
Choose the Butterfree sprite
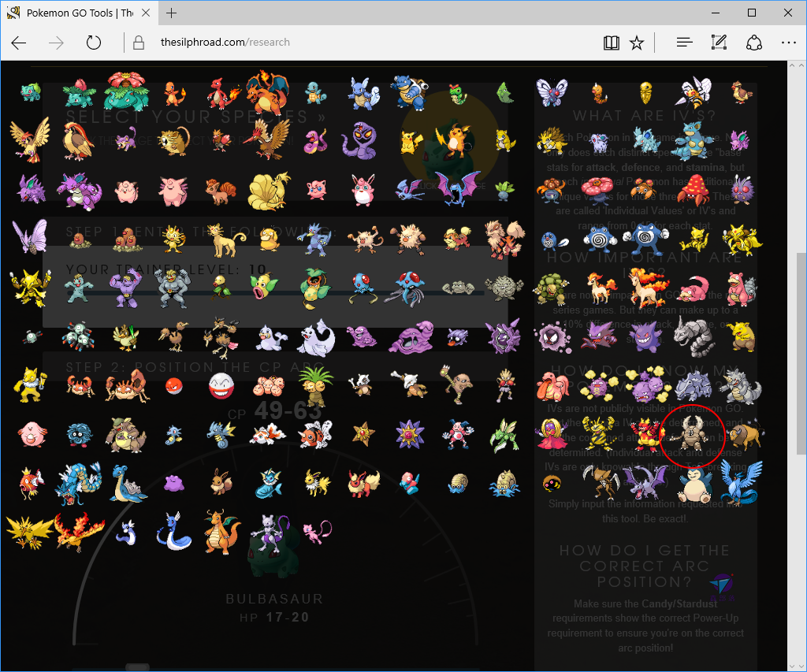(552, 92)
